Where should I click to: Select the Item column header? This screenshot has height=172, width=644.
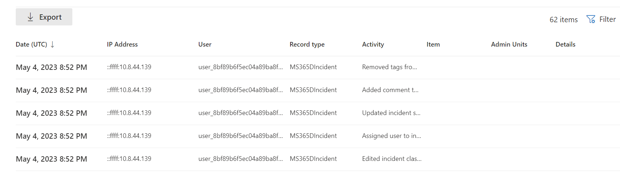tap(433, 44)
